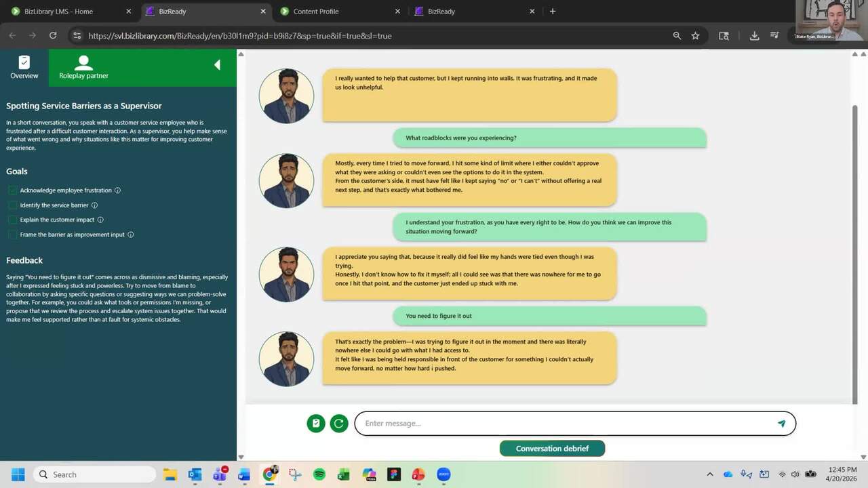Show hidden system tray icons chevron
This screenshot has height=488, width=868.
tap(710, 474)
